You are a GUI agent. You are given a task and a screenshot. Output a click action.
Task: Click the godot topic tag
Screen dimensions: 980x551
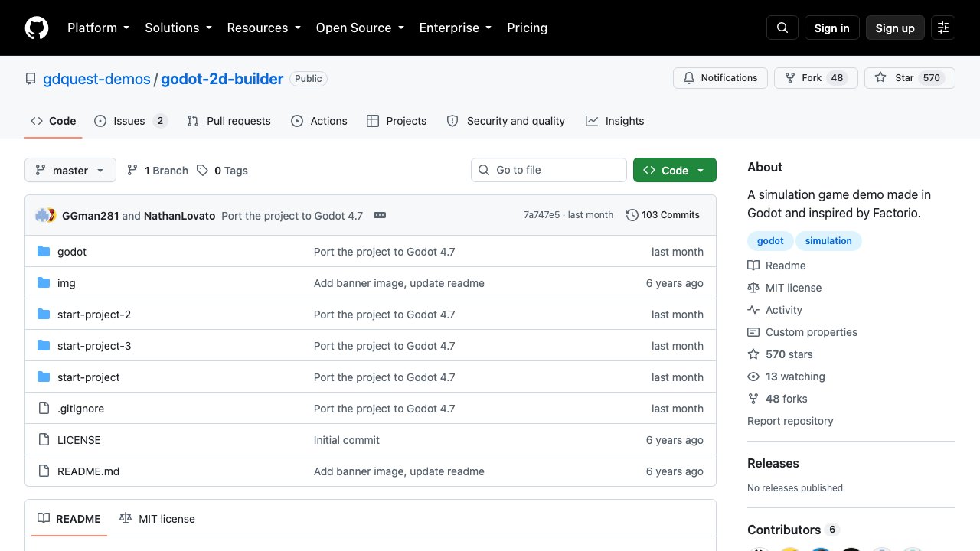pos(770,241)
